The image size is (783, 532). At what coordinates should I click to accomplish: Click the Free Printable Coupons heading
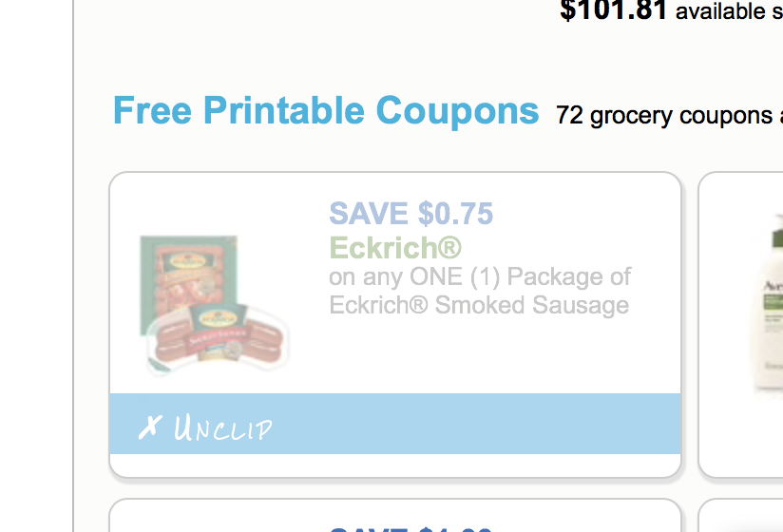[x=326, y=111]
